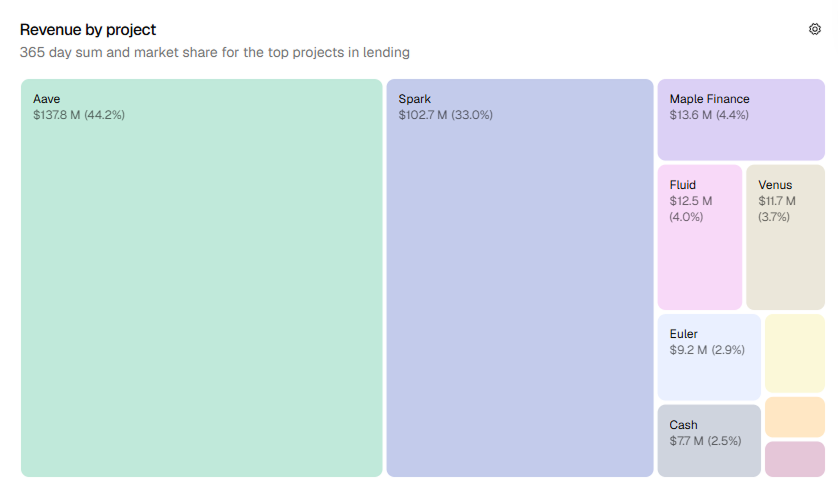Click the $9.2 M (2.9%) Euler figure
The width and height of the screenshot is (838, 491).
(x=707, y=350)
